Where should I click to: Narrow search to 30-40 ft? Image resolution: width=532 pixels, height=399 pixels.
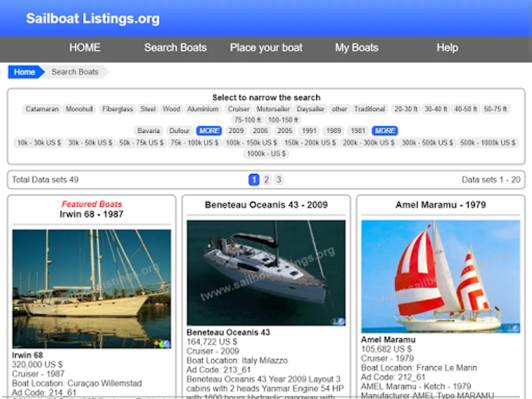pyautogui.click(x=436, y=109)
